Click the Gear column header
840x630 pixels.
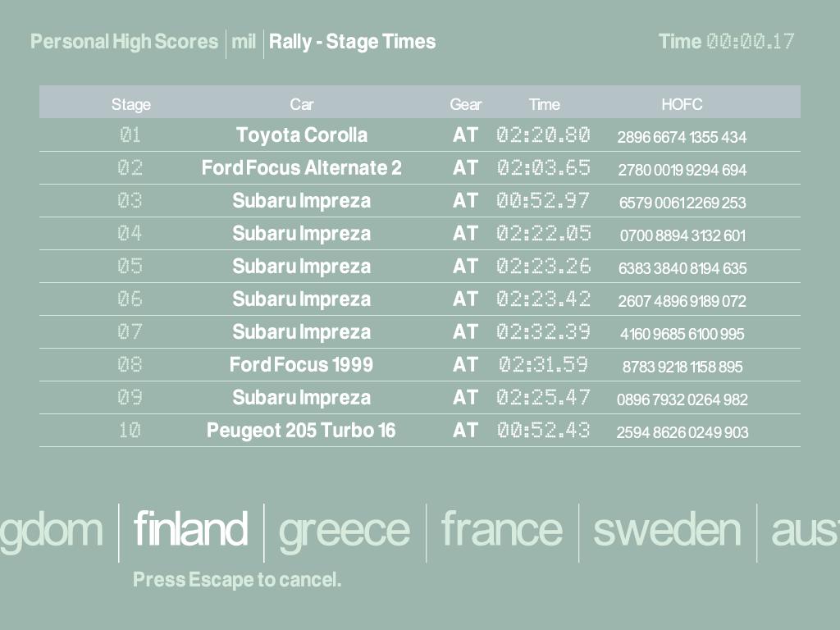click(x=465, y=104)
